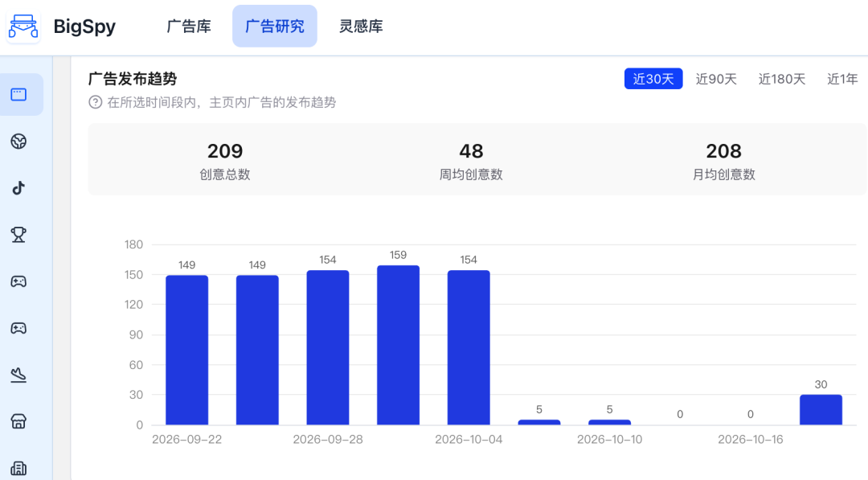Switch range to 近90天
The width and height of the screenshot is (868, 480).
tap(716, 79)
